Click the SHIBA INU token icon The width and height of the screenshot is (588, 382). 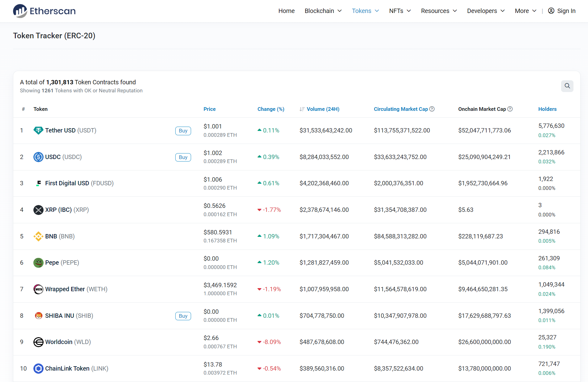click(x=38, y=316)
